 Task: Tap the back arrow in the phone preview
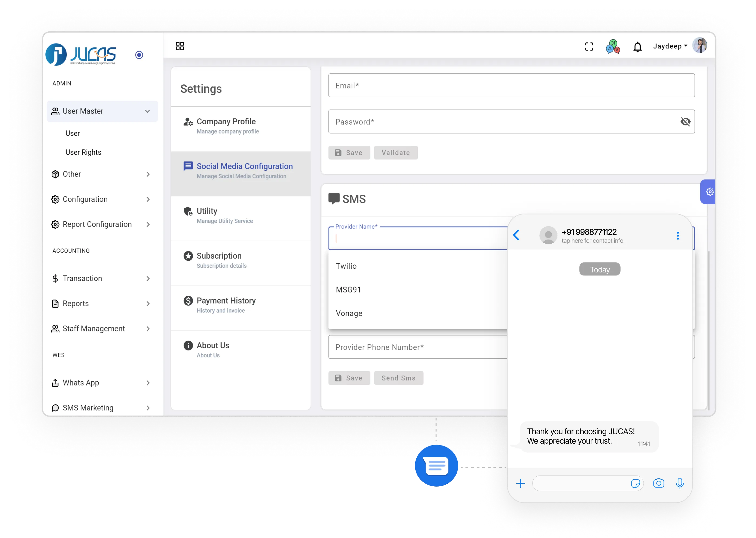[516, 235]
